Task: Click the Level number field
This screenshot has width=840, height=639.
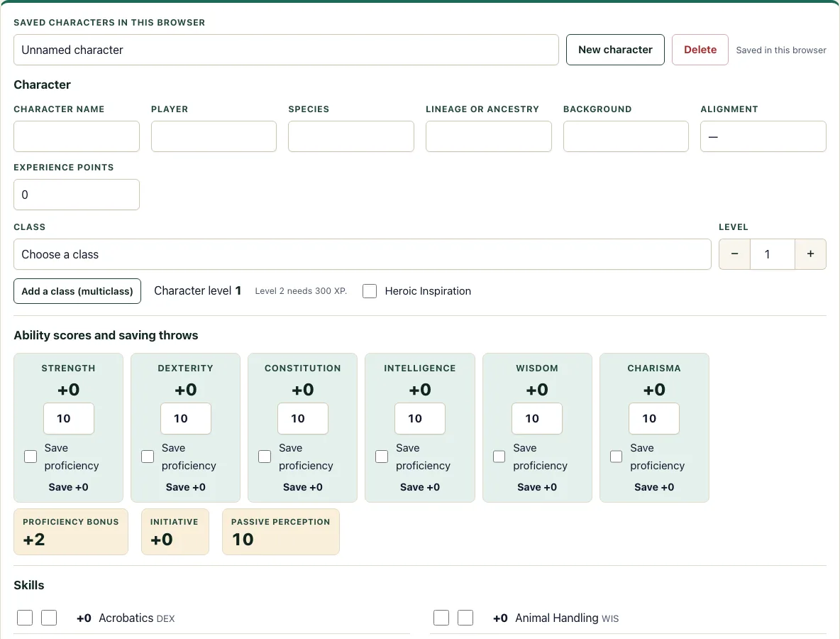Action: [x=773, y=254]
